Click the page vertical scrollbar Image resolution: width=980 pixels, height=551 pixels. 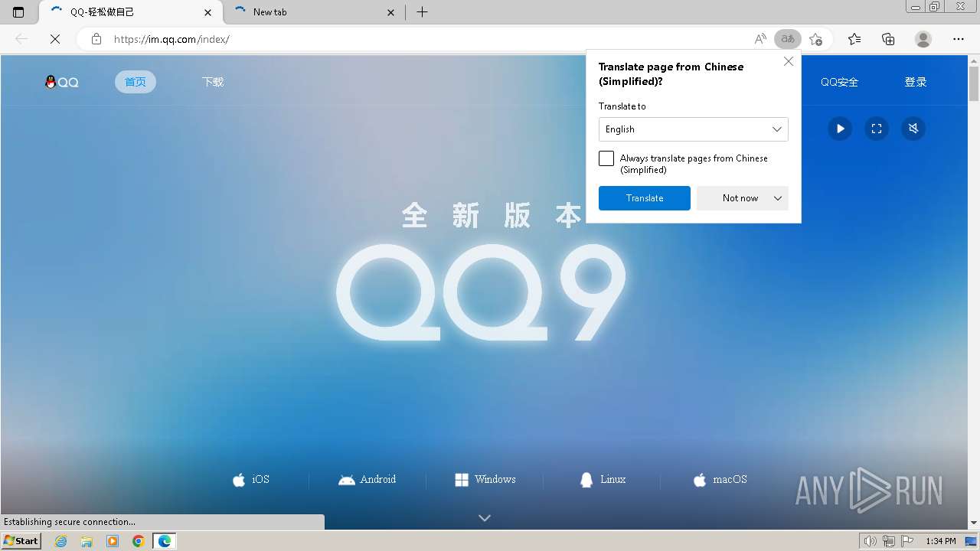tap(974, 291)
